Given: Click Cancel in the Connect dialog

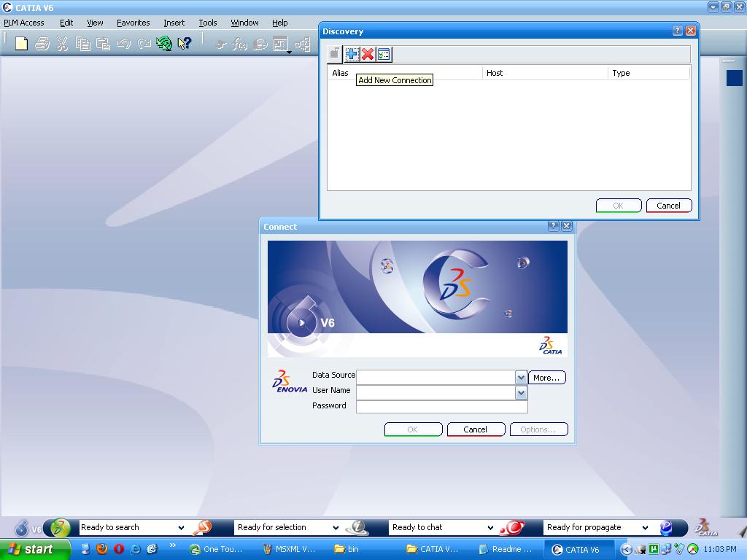Looking at the screenshot, I should pyautogui.click(x=476, y=429).
